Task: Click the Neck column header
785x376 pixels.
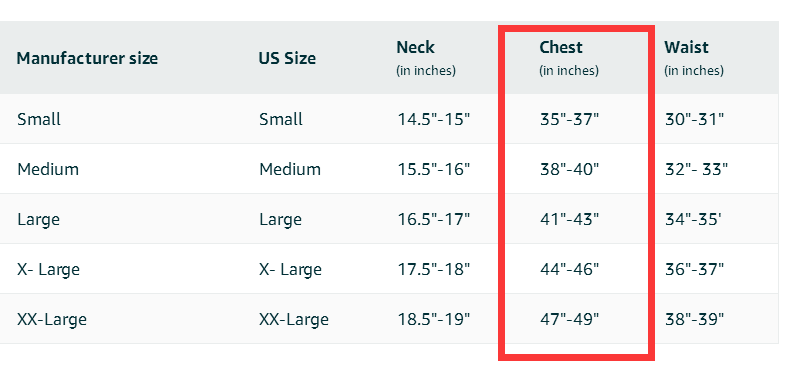Action: pyautogui.click(x=426, y=58)
